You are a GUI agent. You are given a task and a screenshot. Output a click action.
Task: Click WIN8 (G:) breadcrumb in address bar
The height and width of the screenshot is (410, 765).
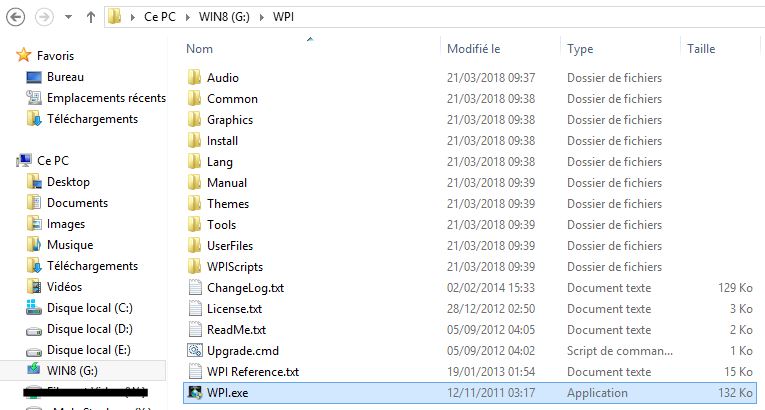[224, 17]
